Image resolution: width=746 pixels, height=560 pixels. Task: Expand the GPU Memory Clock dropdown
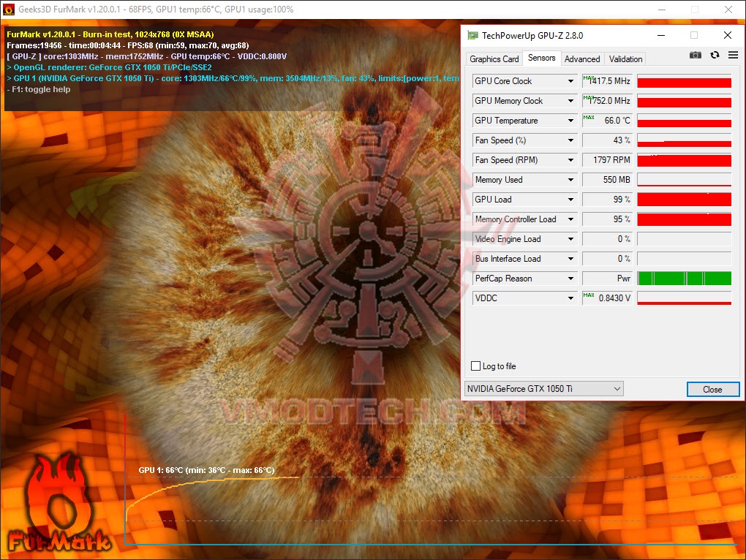click(x=570, y=101)
